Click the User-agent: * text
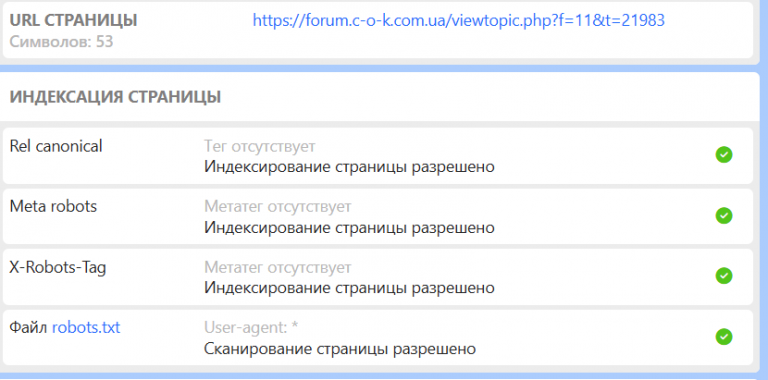Viewport: 768px width, 380px height. (x=251, y=328)
